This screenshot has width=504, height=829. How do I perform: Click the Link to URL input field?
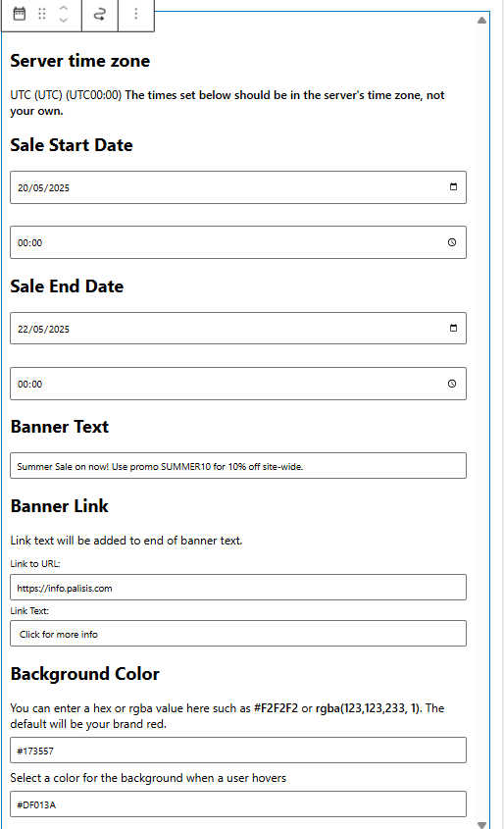pyautogui.click(x=237, y=588)
